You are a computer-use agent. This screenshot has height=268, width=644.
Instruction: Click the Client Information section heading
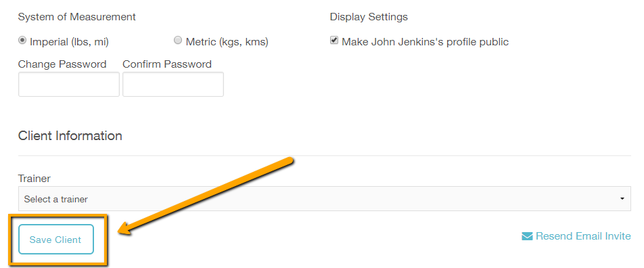point(70,135)
